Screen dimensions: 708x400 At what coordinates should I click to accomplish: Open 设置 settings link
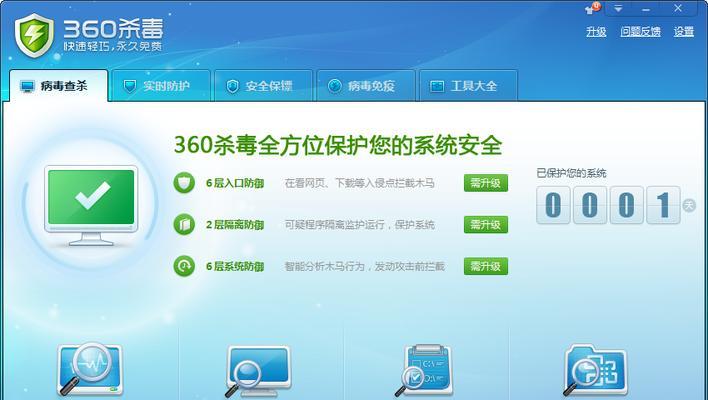coord(684,32)
